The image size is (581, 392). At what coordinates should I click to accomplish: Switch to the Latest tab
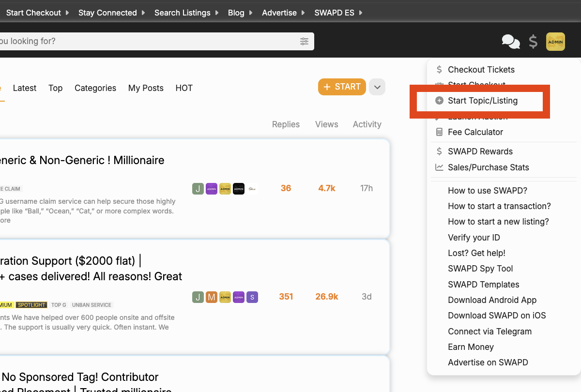pos(25,88)
